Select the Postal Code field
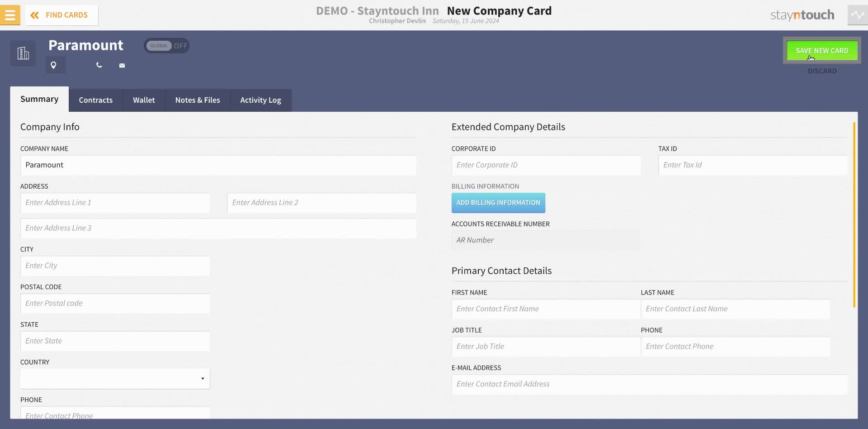The image size is (868, 429). point(115,303)
